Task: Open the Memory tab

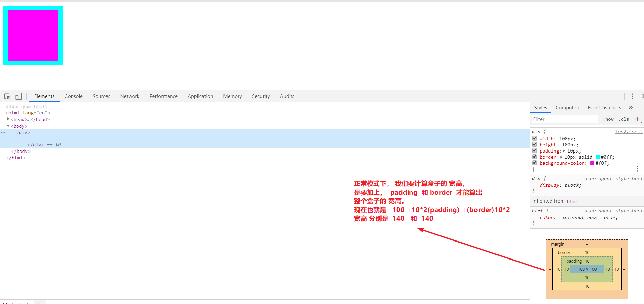Action: pyautogui.click(x=233, y=96)
